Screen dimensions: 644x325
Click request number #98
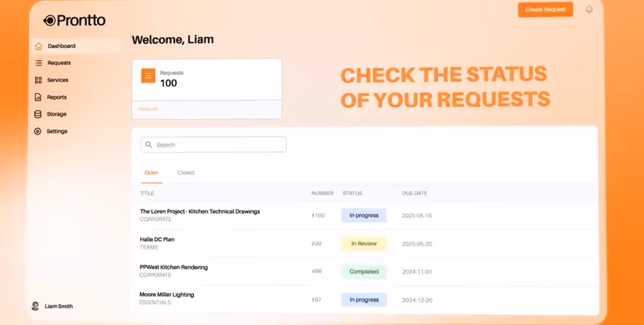click(317, 271)
